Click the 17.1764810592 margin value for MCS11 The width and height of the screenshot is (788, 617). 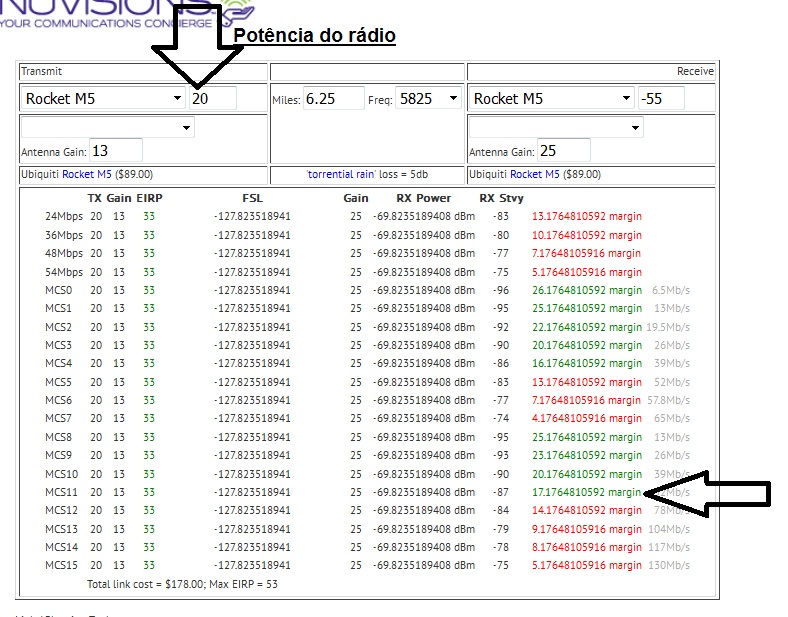point(587,492)
